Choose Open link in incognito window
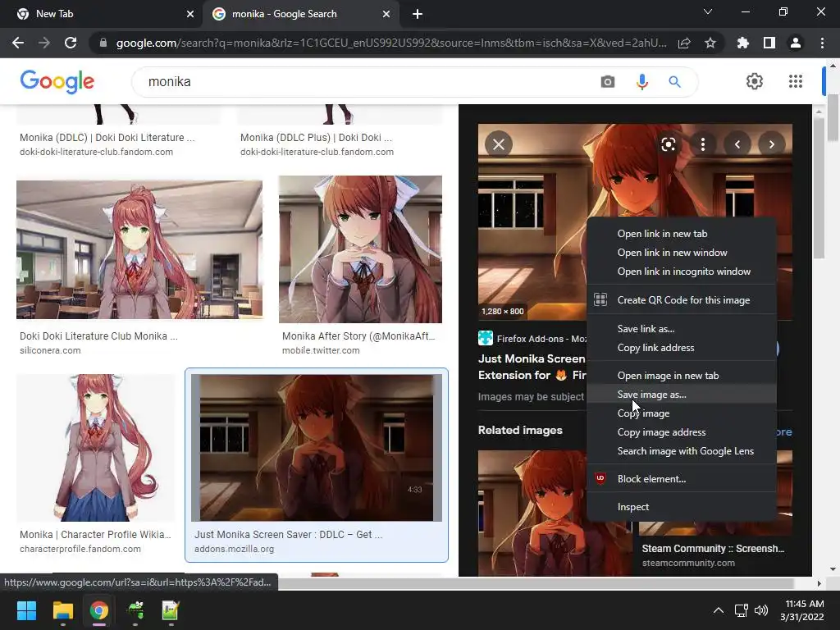 [x=682, y=272]
